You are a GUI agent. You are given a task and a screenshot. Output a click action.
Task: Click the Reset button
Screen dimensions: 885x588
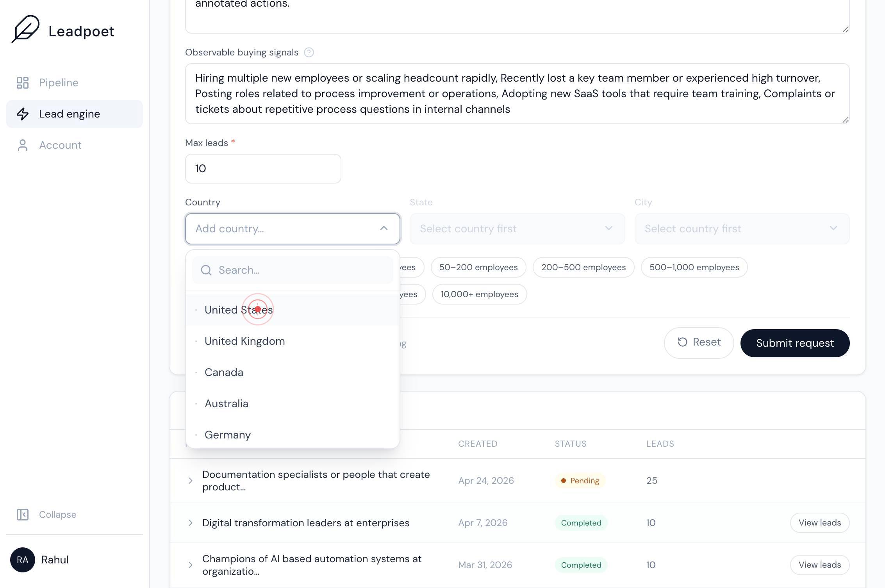pos(699,342)
